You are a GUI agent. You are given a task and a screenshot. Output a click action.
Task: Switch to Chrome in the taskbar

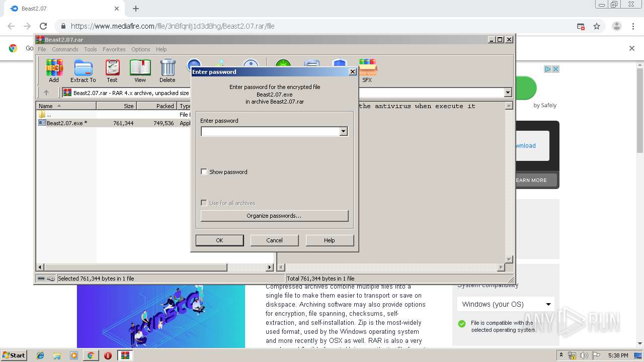91,355
